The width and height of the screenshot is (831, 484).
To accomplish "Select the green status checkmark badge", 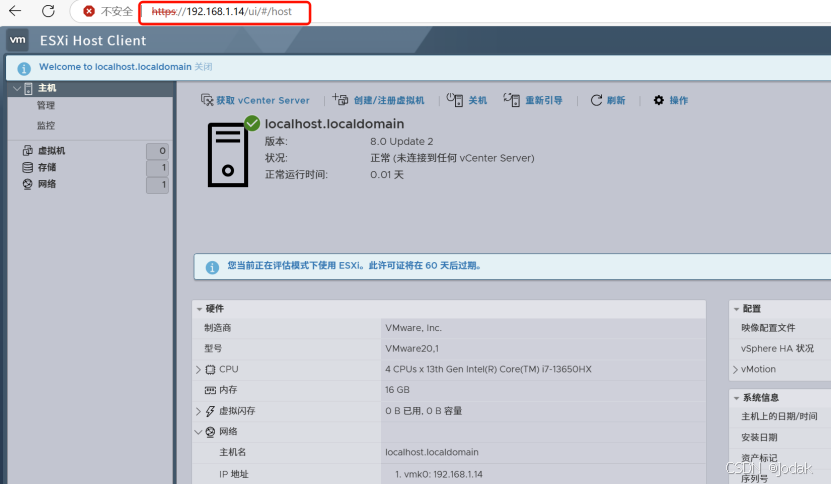I will point(252,124).
